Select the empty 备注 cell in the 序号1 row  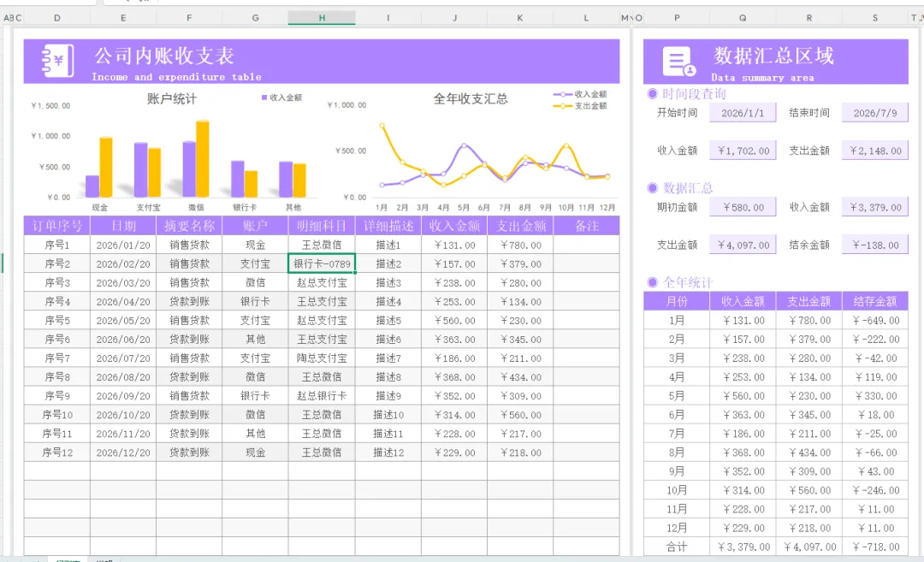pyautogui.click(x=586, y=245)
